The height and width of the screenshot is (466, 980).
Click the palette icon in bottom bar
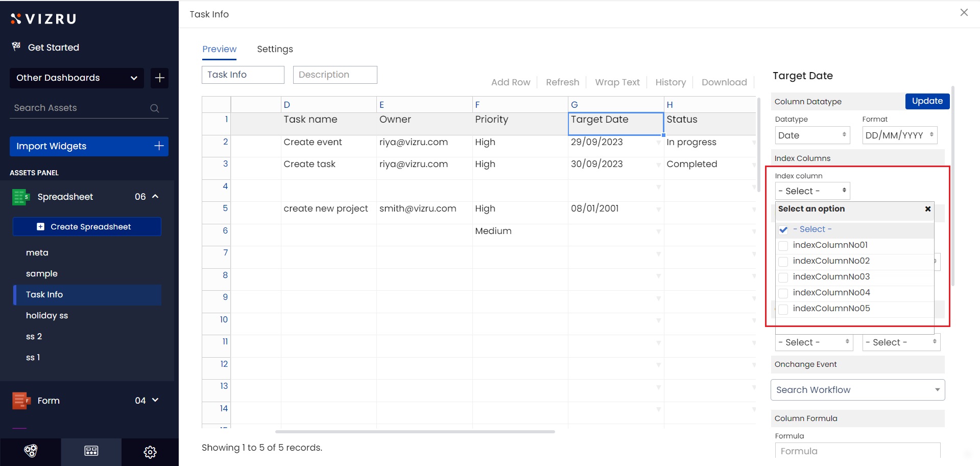click(x=31, y=451)
